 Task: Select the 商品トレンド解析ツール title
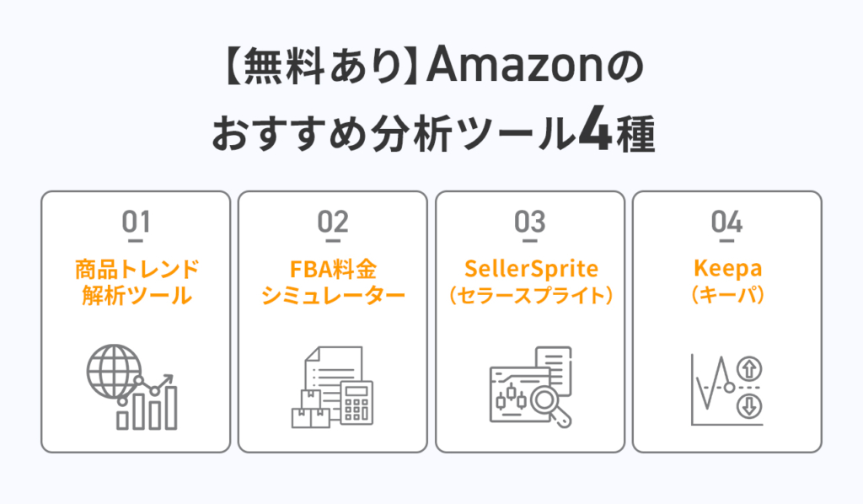(x=137, y=282)
